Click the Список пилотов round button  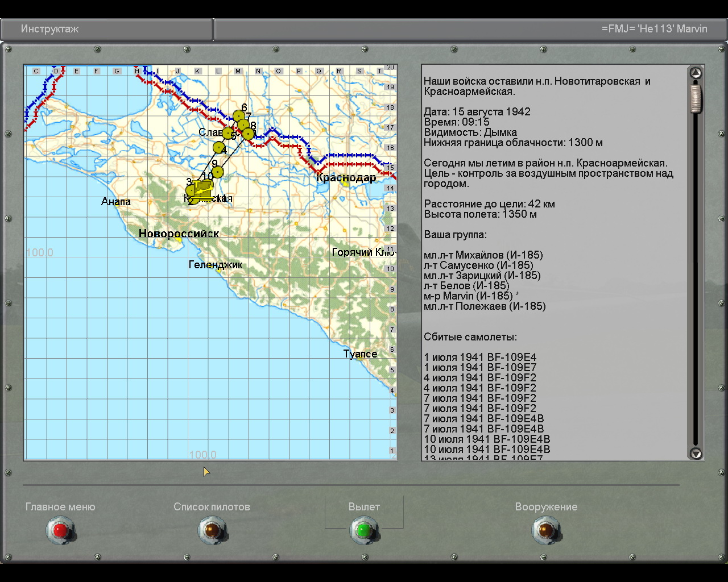click(212, 530)
